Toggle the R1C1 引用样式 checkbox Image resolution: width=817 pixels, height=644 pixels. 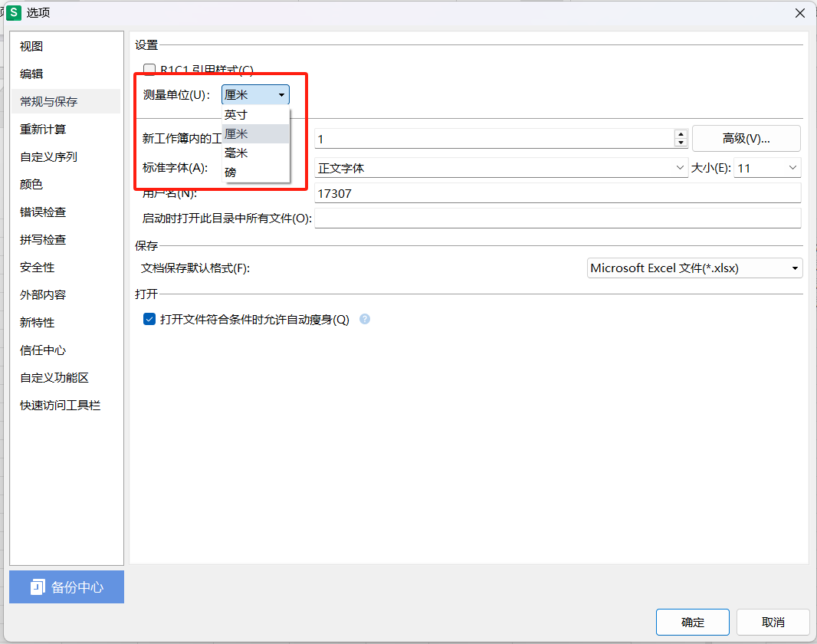tap(149, 70)
